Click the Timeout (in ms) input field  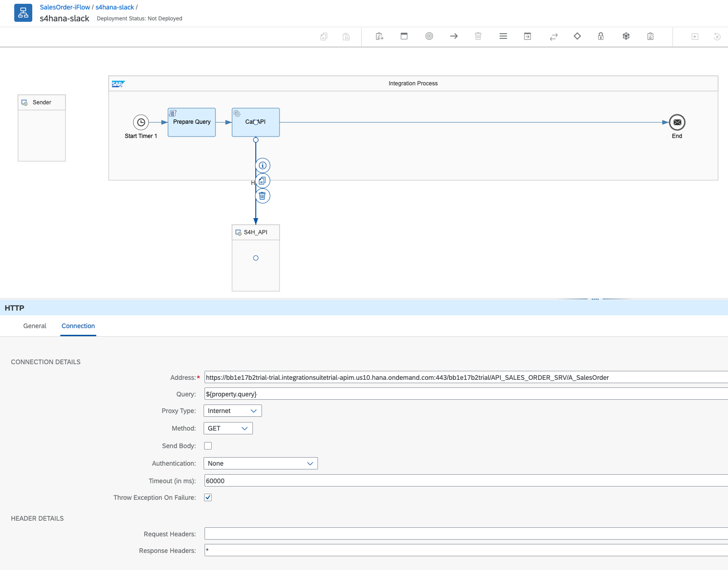pos(466,481)
